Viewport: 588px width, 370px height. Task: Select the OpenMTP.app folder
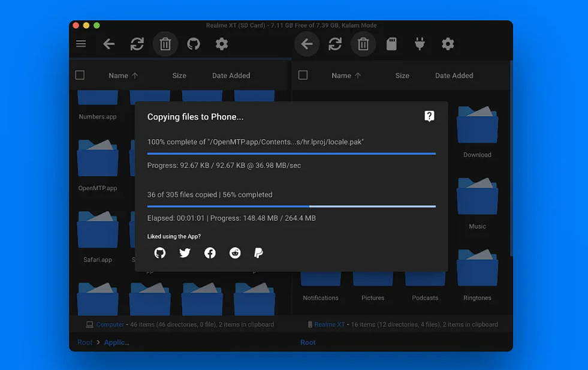tap(98, 165)
